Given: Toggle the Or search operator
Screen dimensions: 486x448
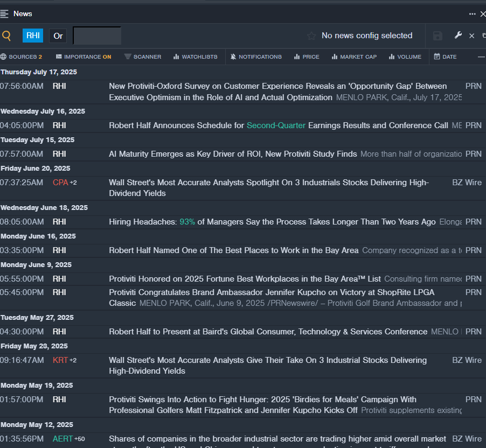Looking at the screenshot, I should tap(58, 36).
